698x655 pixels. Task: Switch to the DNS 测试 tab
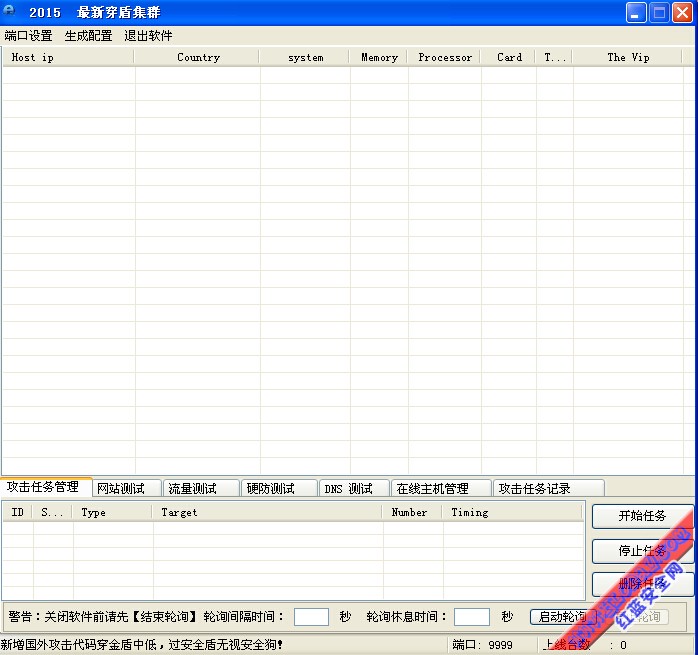pos(354,488)
